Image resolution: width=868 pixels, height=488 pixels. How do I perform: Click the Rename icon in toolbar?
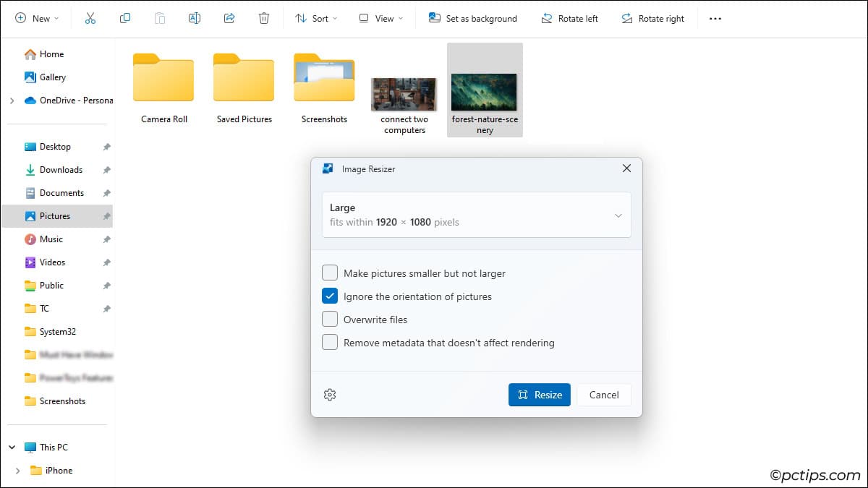point(195,18)
